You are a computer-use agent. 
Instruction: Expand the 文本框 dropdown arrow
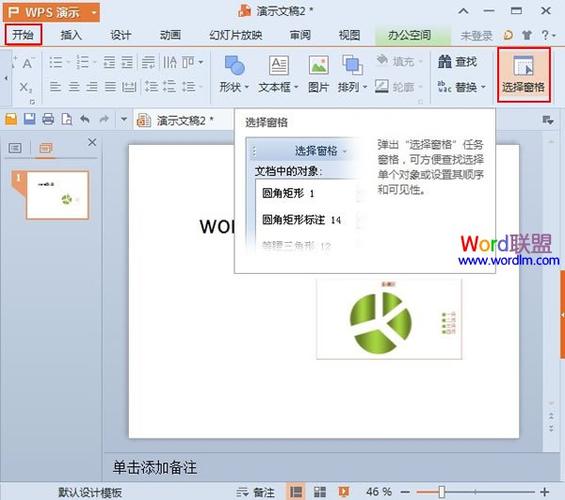click(x=296, y=87)
